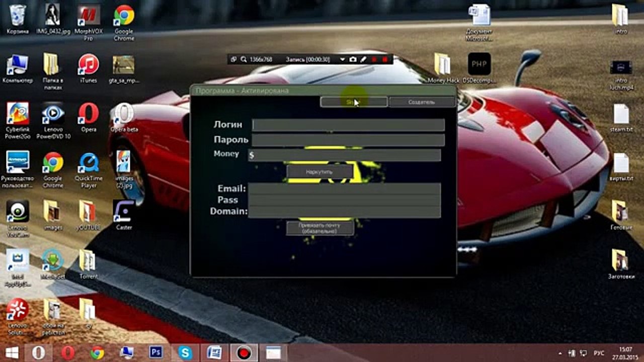
Task: Select the intro lich.mp4 video file
Action: click(621, 74)
